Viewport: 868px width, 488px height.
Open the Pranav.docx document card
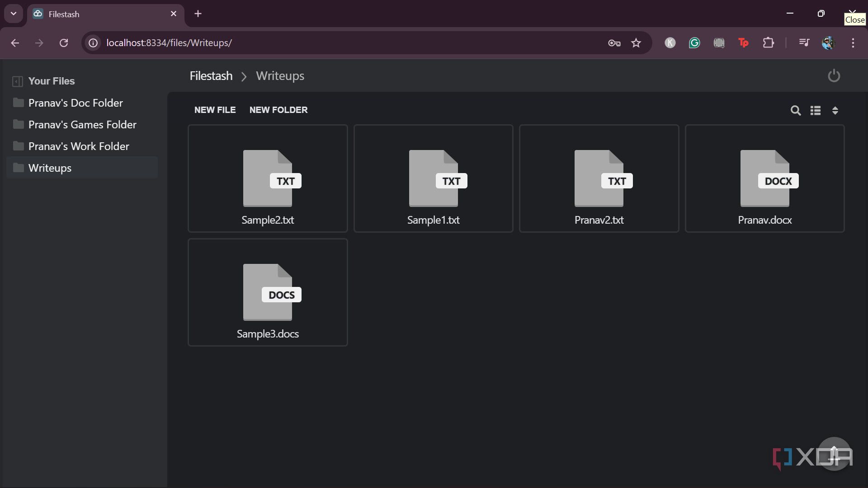[764, 178]
